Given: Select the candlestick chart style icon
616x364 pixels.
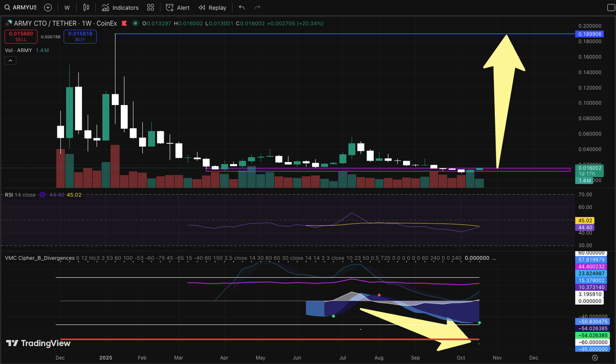Looking at the screenshot, I should tap(86, 7).
